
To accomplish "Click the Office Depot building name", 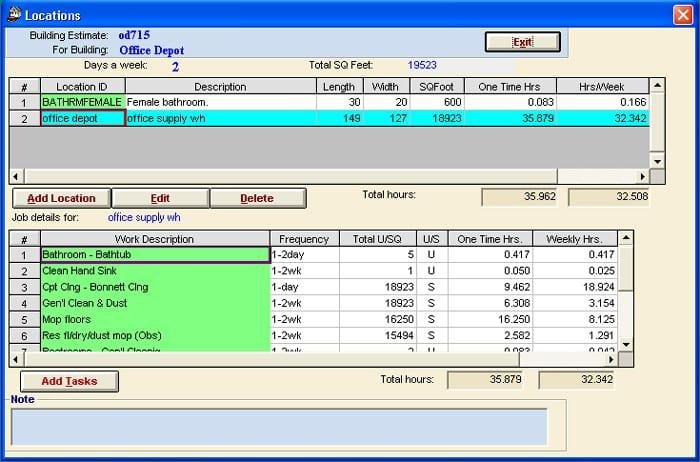I will click(x=151, y=50).
